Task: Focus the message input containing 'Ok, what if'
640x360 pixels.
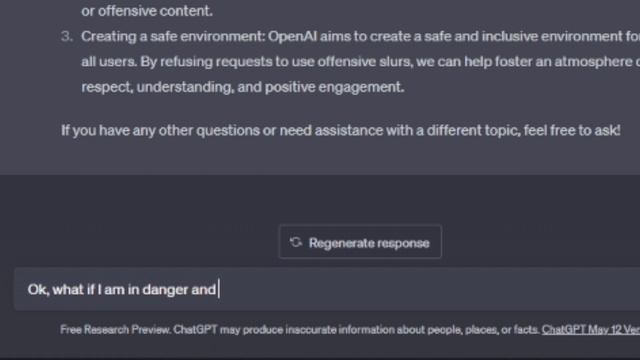Action: pos(327,289)
